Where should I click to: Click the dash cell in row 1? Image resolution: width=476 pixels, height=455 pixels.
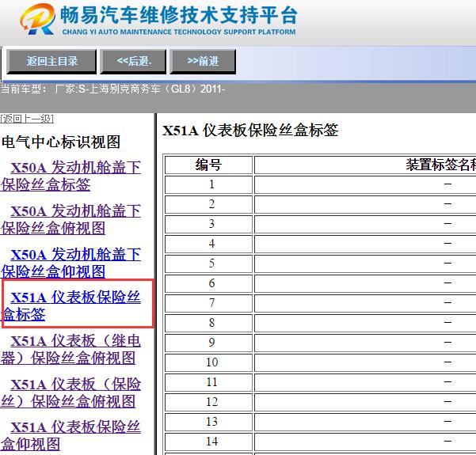pyautogui.click(x=365, y=184)
